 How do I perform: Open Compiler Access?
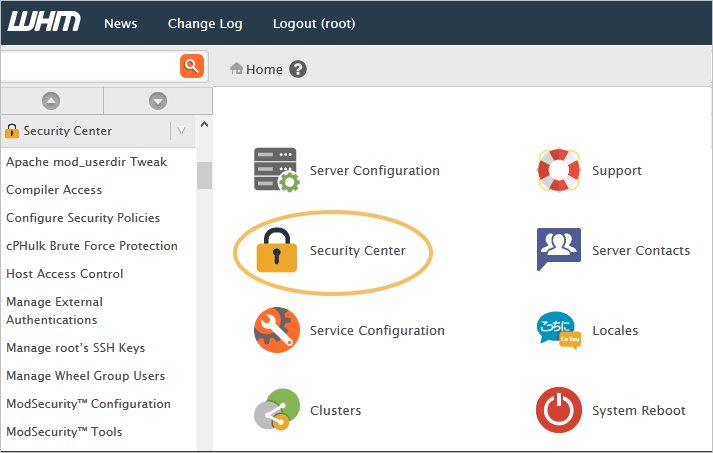pyautogui.click(x=54, y=190)
